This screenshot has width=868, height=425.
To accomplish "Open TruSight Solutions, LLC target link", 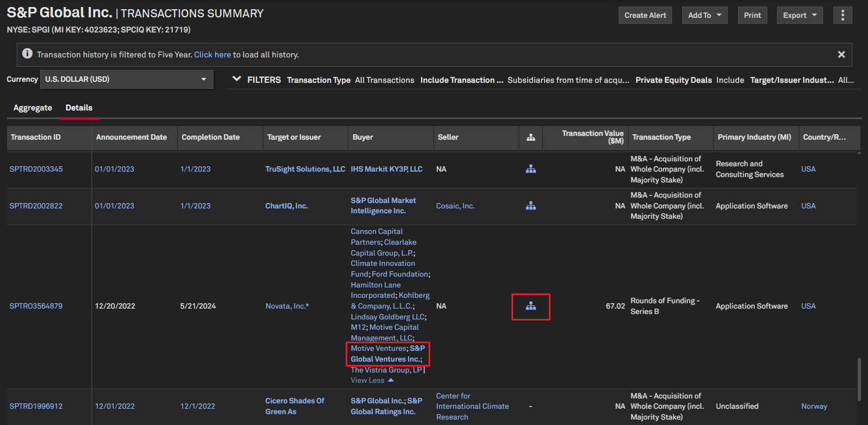I will tap(305, 169).
